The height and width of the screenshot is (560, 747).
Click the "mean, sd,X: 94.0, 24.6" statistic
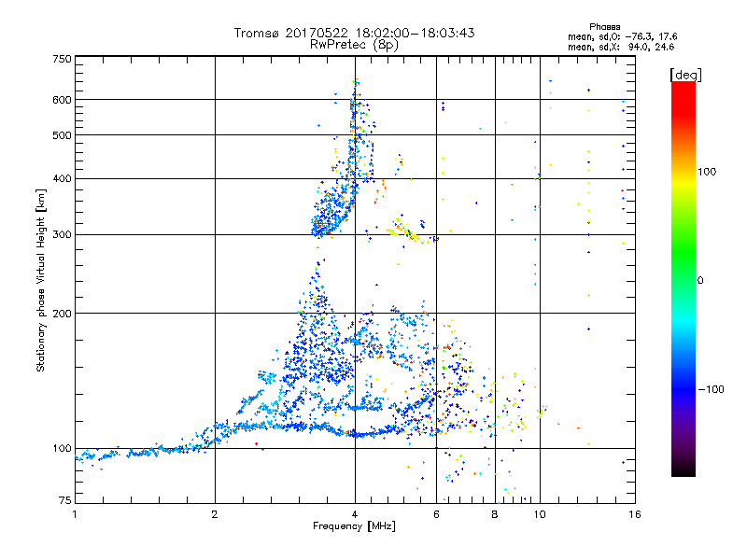[621, 47]
